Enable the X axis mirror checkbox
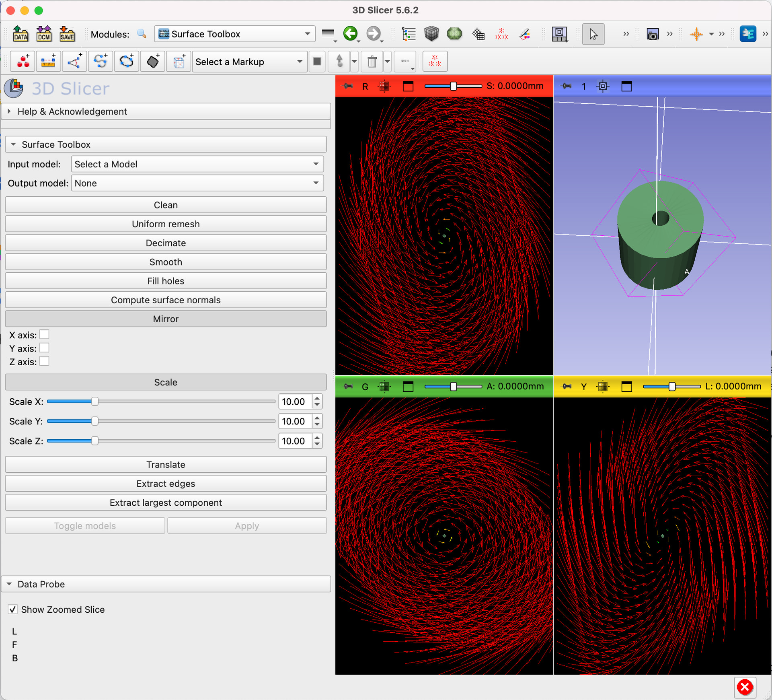772x700 pixels. 45,335
